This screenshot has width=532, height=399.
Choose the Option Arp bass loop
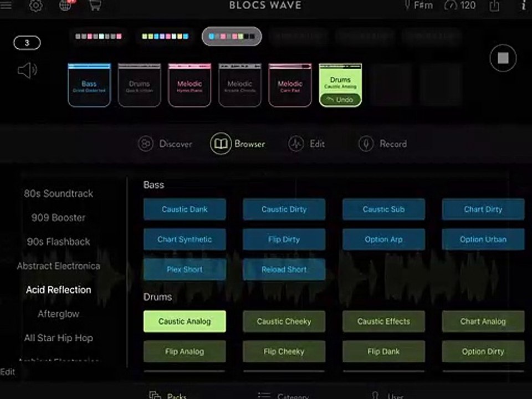383,239
